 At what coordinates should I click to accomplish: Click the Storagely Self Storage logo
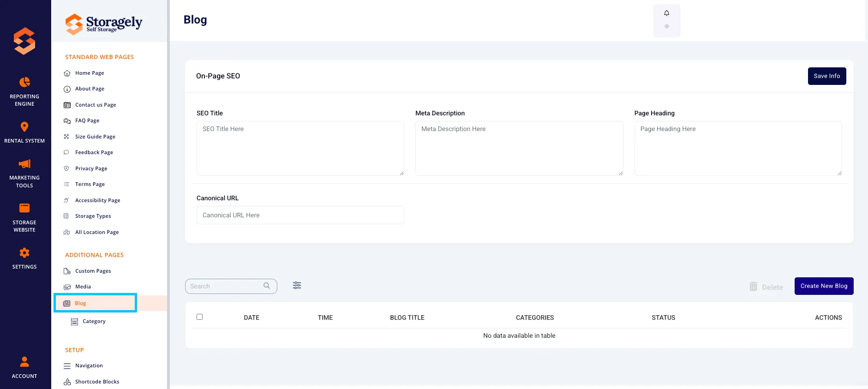104,24
